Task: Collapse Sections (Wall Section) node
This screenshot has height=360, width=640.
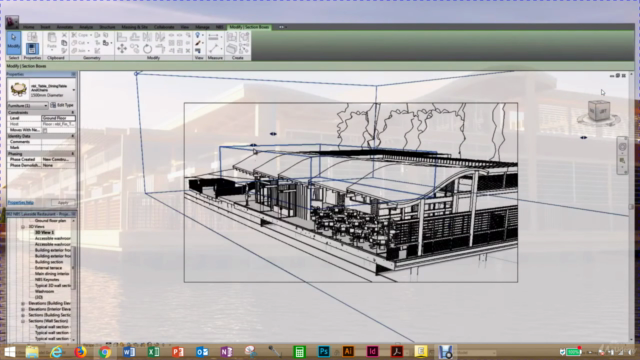Action: [23, 321]
